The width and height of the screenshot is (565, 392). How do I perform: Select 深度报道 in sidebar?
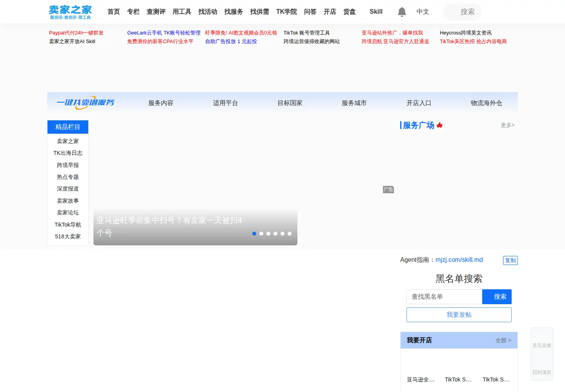point(68,189)
